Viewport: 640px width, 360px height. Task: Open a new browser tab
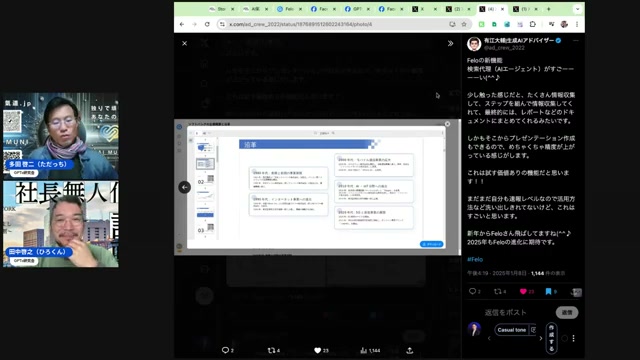pyautogui.click(x=549, y=9)
